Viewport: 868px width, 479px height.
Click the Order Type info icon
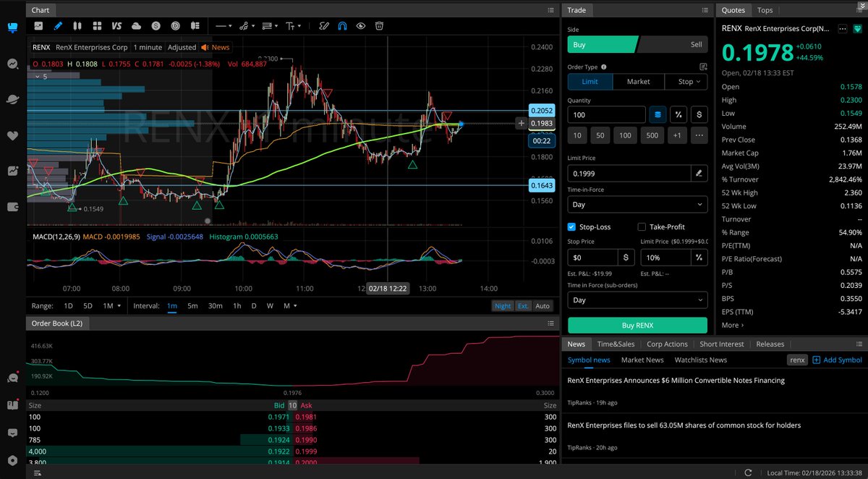[x=604, y=67]
